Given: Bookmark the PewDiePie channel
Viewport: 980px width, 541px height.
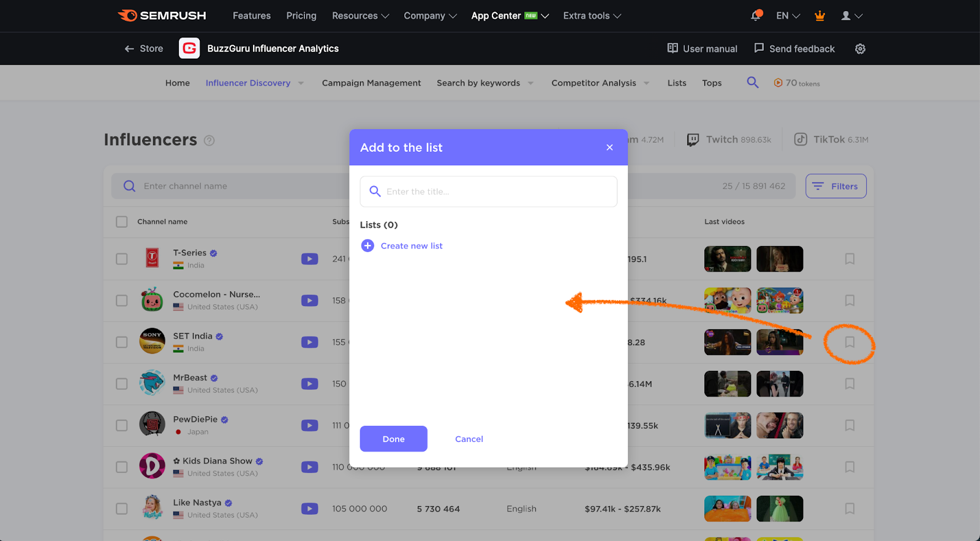Looking at the screenshot, I should tap(850, 425).
